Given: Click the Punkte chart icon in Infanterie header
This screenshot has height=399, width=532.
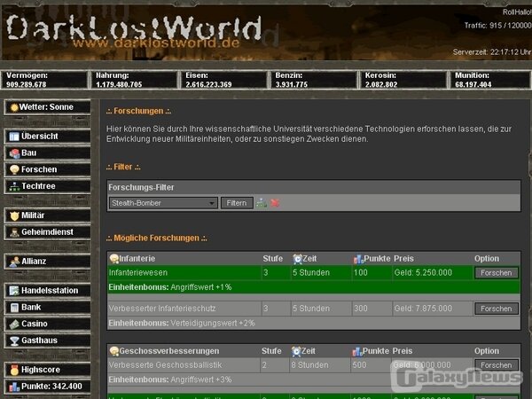Looking at the screenshot, I should pos(358,259).
